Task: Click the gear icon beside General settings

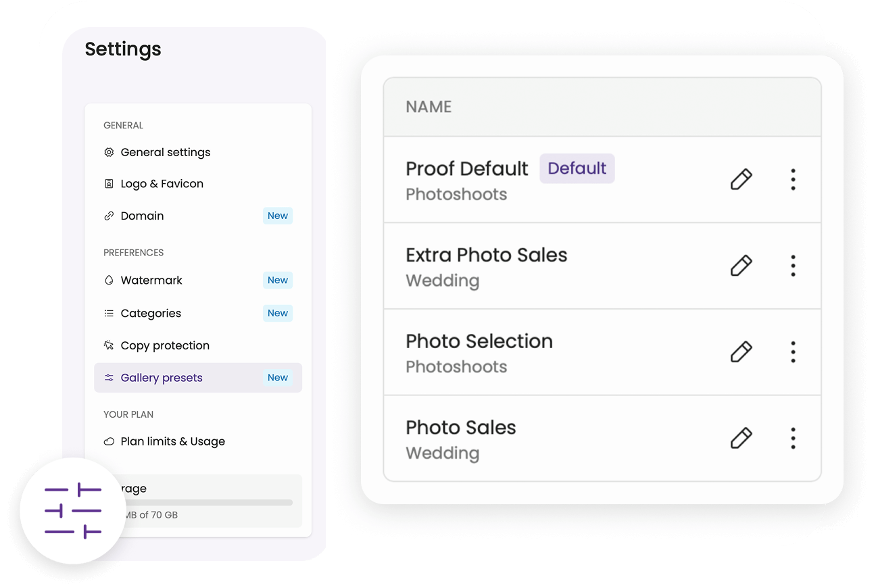Action: click(x=109, y=153)
